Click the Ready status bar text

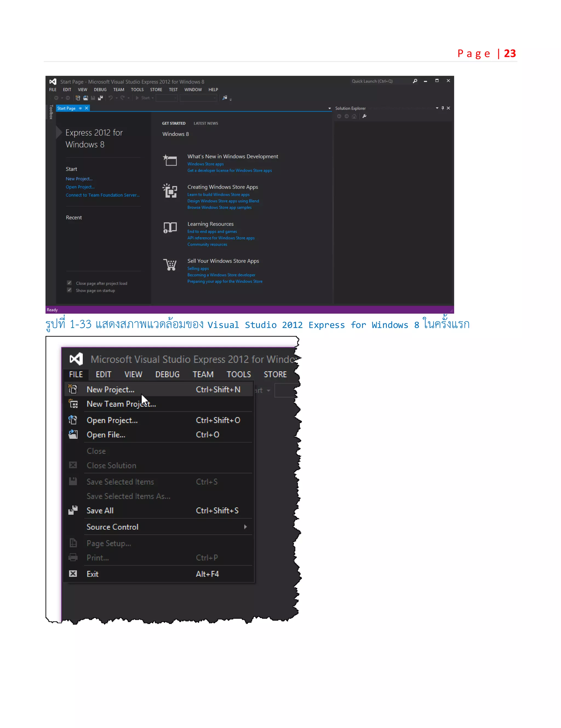click(52, 310)
